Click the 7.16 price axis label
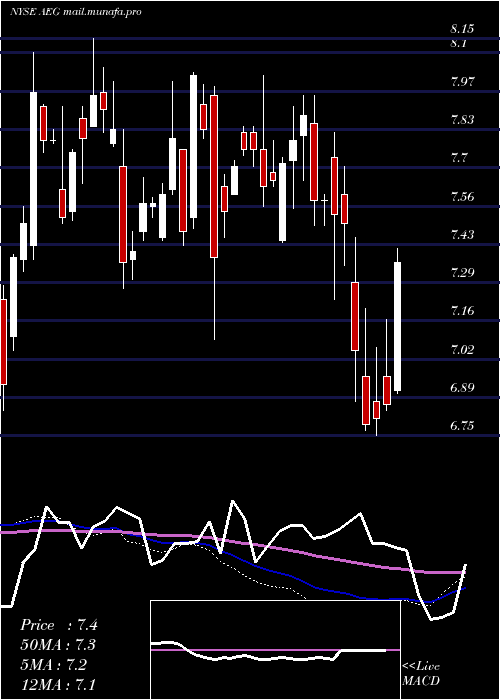The width and height of the screenshot is (500, 700). click(x=464, y=310)
